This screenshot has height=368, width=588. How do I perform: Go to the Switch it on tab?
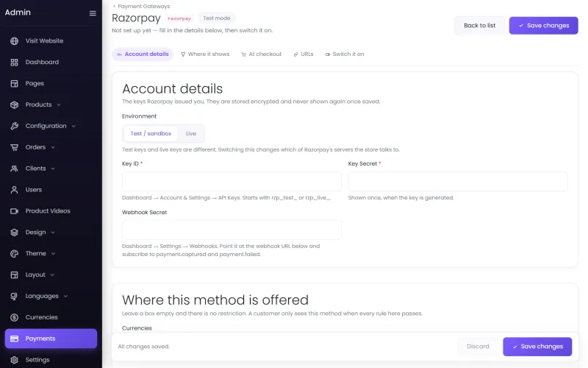[345, 54]
